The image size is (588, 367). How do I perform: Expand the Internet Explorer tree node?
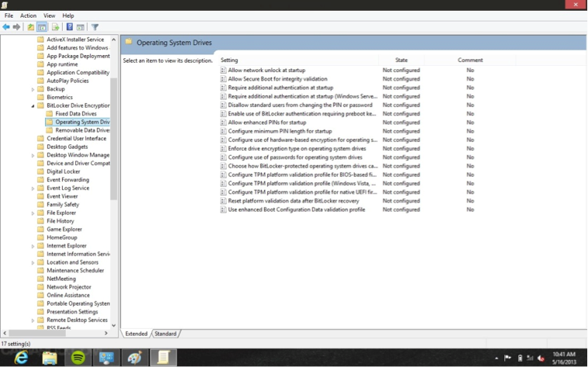click(x=33, y=246)
